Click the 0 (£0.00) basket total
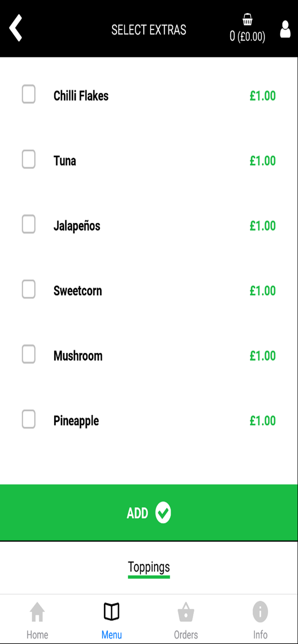 (x=247, y=37)
